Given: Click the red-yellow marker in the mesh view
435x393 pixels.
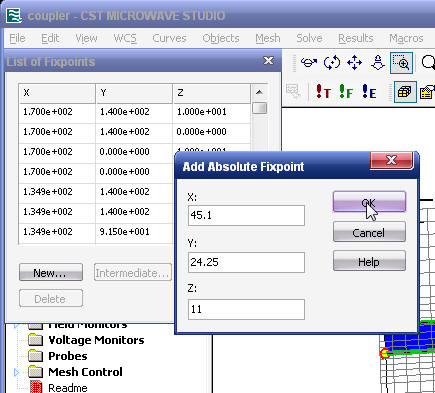Looking at the screenshot, I should pos(384,353).
